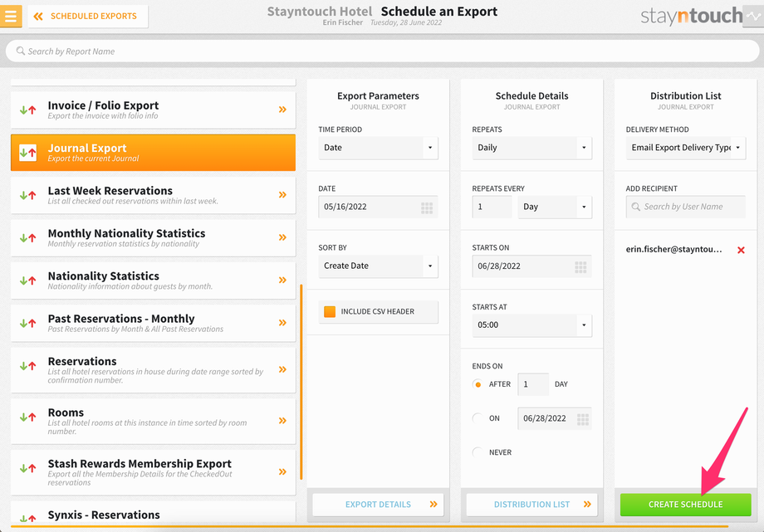Select the Rooms export report
The image size is (764, 532).
point(153,421)
